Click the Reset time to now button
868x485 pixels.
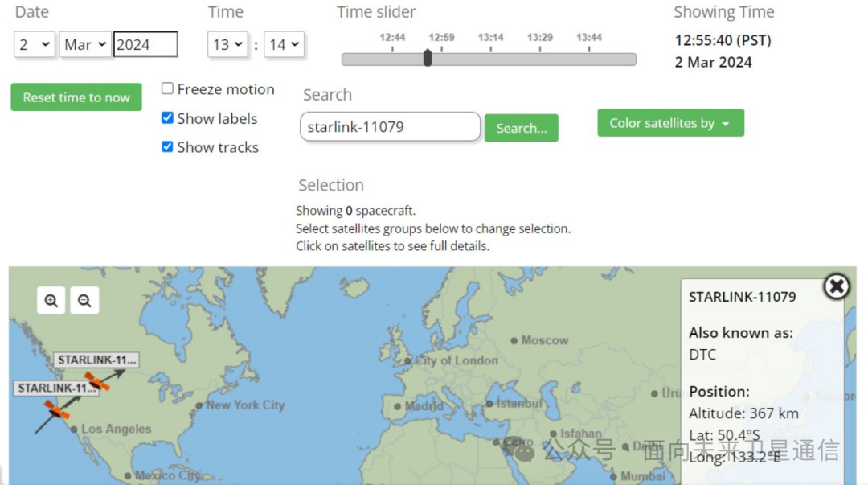pyautogui.click(x=76, y=97)
